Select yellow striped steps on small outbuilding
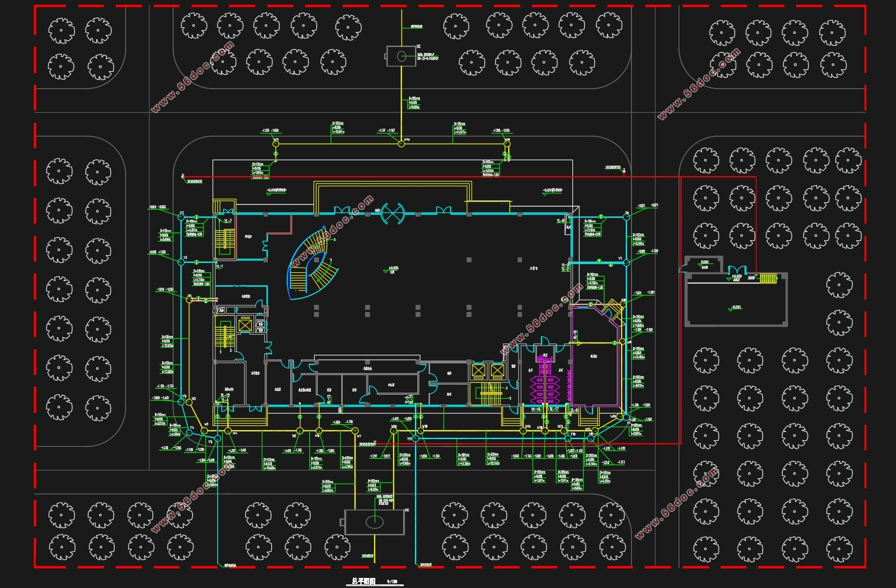 (768, 278)
